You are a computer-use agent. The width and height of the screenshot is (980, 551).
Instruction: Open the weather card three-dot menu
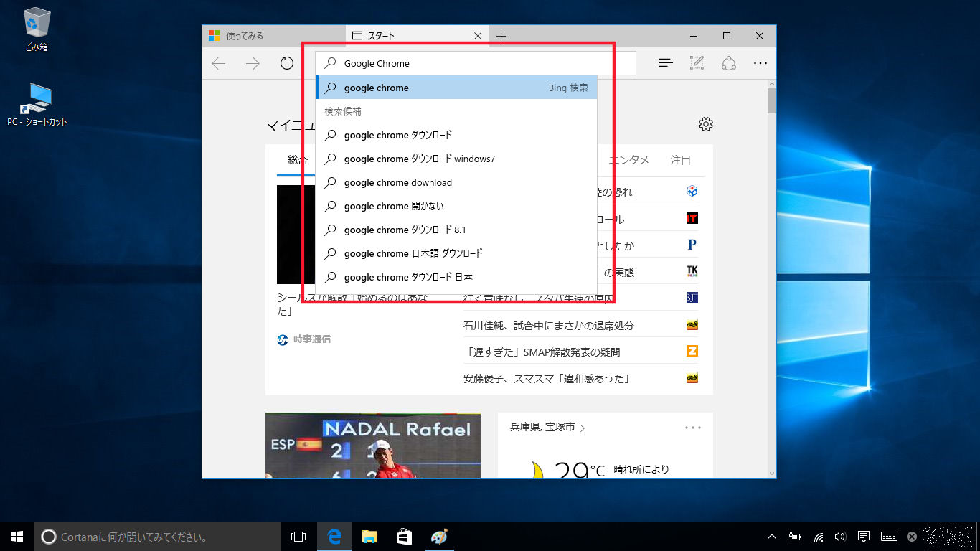[x=693, y=428]
